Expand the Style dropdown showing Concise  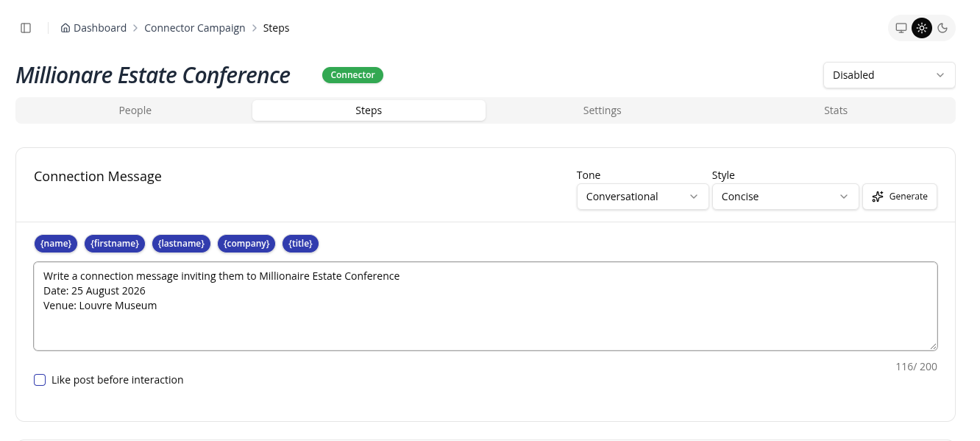785,197
